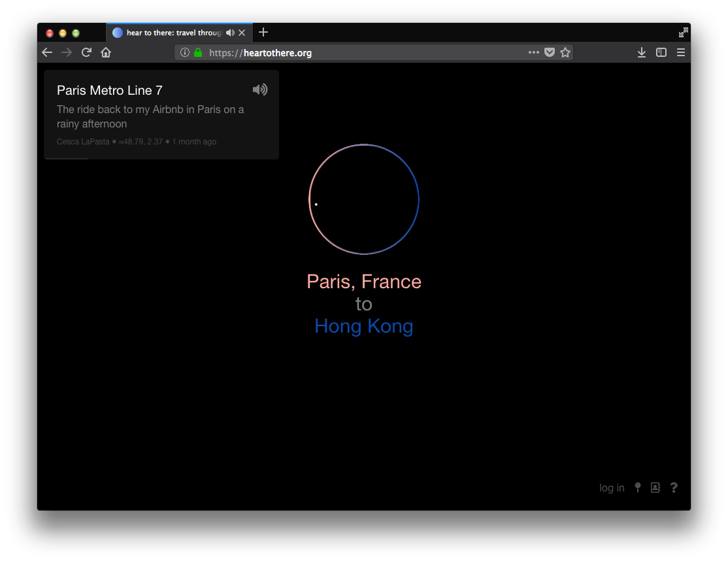Screen dimensions: 728x562
Task: Click the back navigation arrow
Action: tap(47, 52)
